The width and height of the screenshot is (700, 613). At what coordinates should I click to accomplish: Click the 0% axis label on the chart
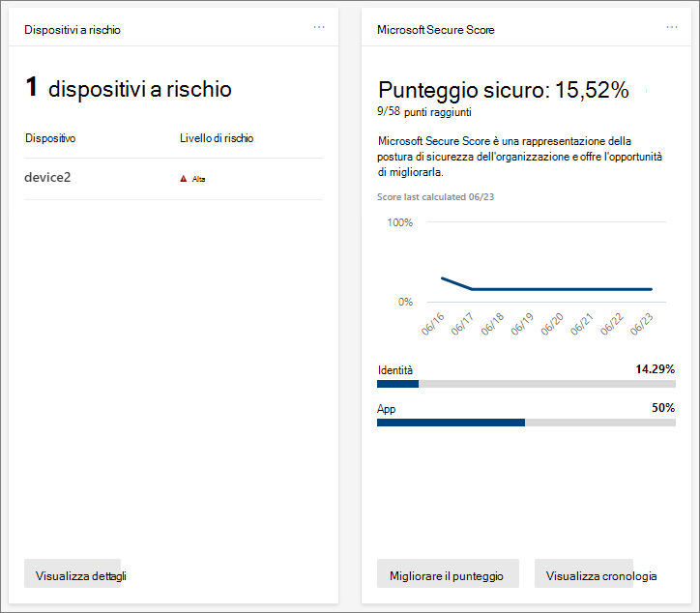click(x=405, y=302)
